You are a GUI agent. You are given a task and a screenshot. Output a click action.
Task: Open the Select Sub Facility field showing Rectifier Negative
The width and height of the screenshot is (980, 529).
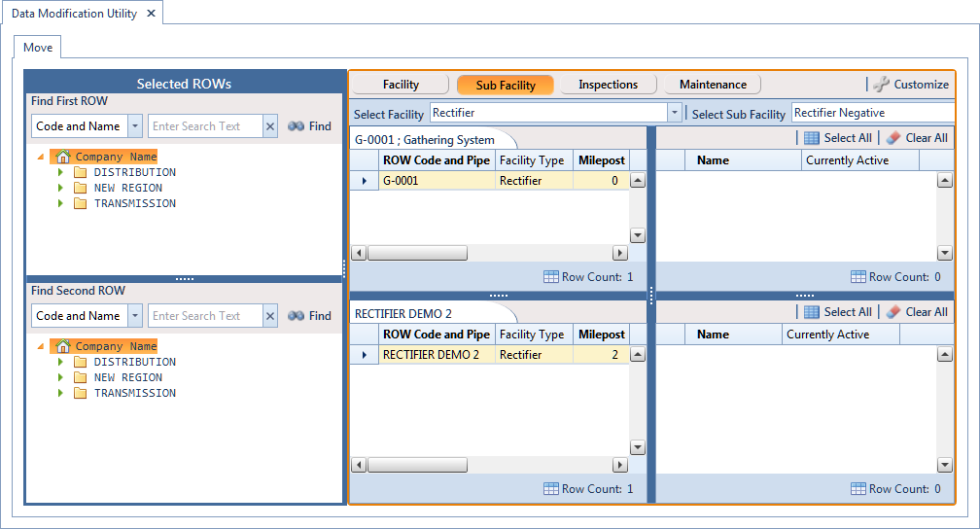873,113
